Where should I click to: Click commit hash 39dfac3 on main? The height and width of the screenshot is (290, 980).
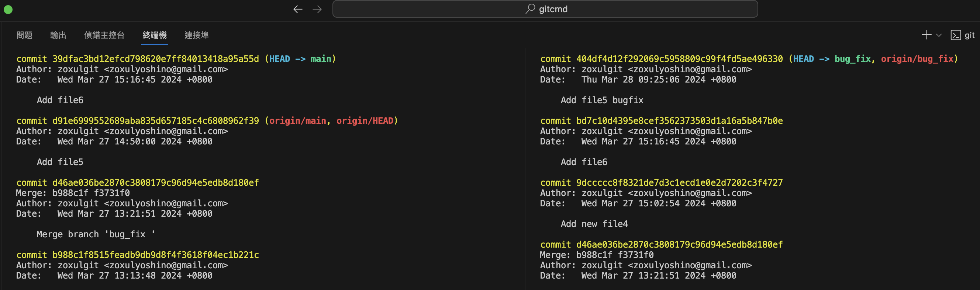pos(155,59)
